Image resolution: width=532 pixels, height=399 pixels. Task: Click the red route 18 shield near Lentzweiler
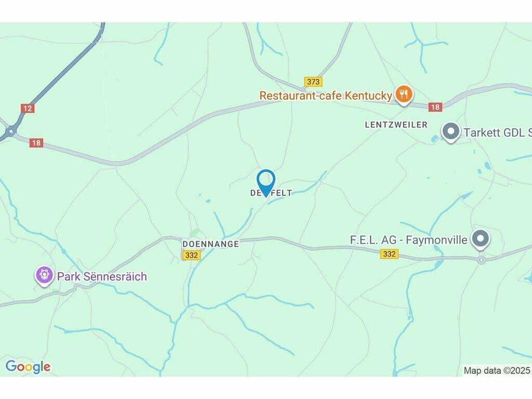(435, 107)
